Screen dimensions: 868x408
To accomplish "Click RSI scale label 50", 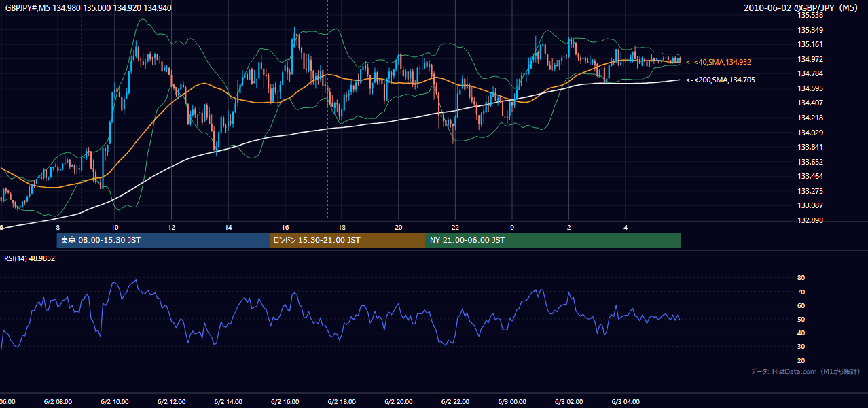I will (801, 319).
